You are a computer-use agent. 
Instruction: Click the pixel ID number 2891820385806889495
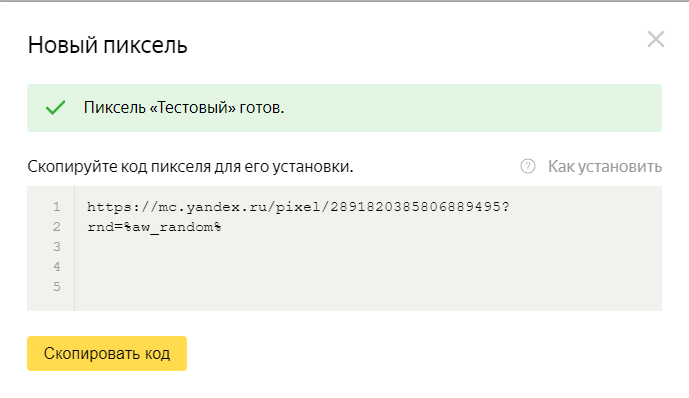point(415,206)
